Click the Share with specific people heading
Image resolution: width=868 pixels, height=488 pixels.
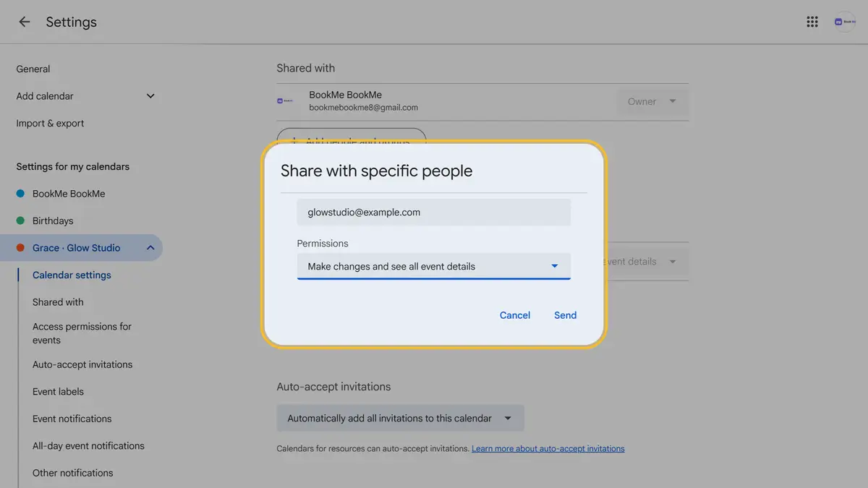[376, 171]
